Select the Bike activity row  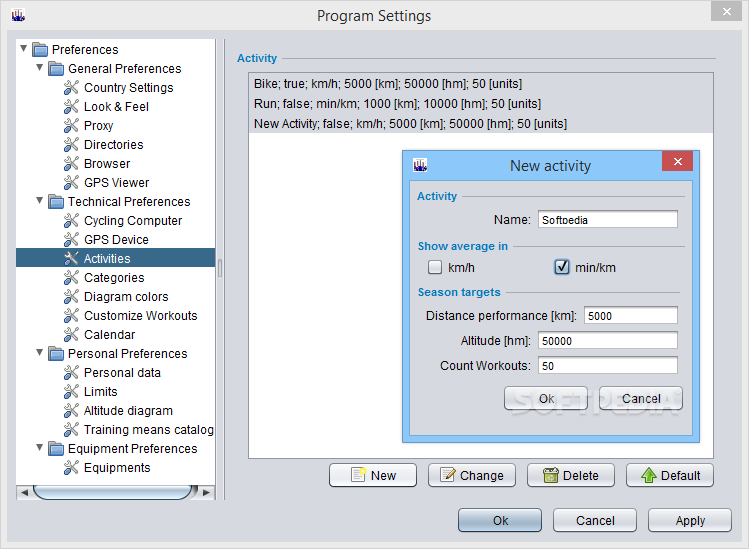[481, 84]
